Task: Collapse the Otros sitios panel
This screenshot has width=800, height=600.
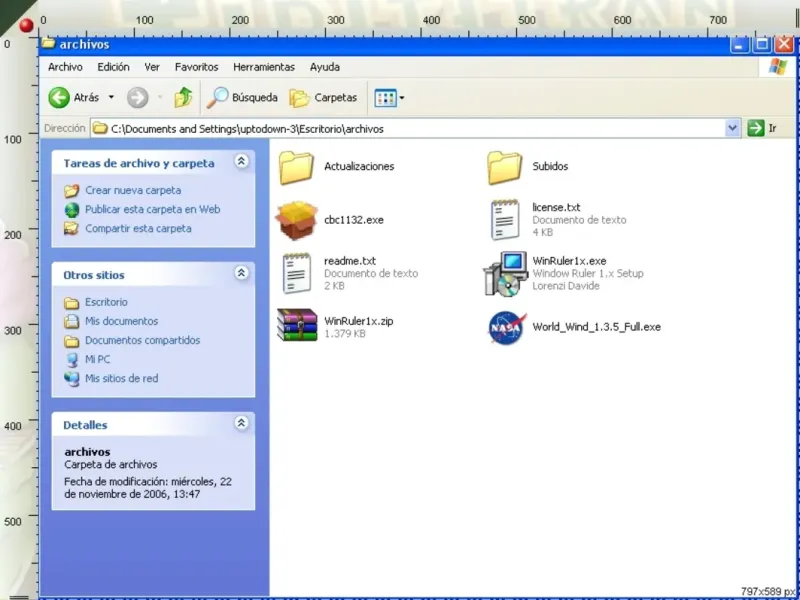Action: coord(241,274)
